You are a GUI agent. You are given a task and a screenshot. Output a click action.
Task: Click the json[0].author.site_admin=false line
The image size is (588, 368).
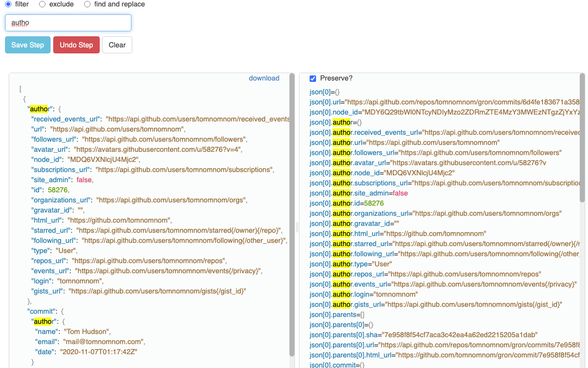pos(359,193)
